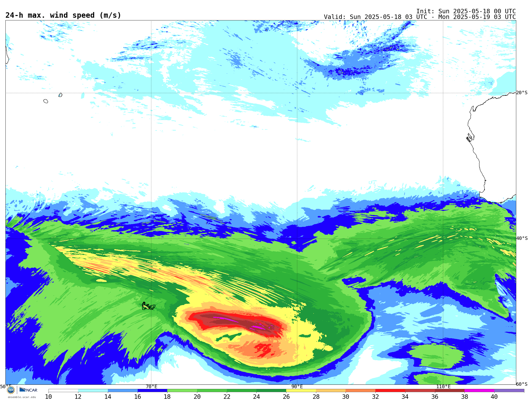Screen dimensions: 532x400
Task: Select the orange 30–32 m/s swatch
Action: tap(360, 391)
